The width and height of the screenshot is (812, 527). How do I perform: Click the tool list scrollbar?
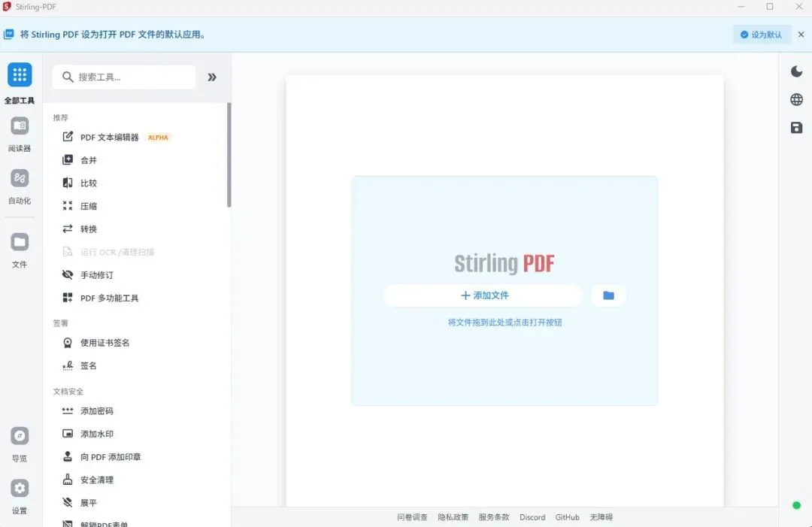pyautogui.click(x=229, y=155)
